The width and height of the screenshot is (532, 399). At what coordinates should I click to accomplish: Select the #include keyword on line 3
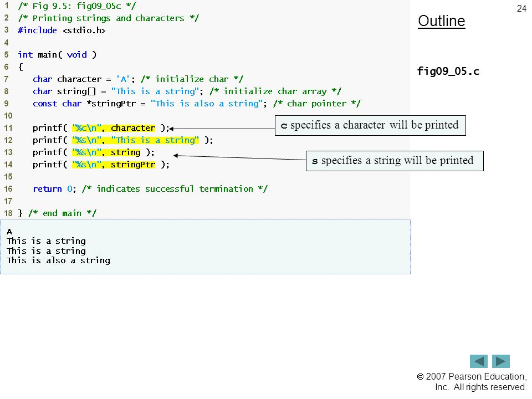(37, 30)
